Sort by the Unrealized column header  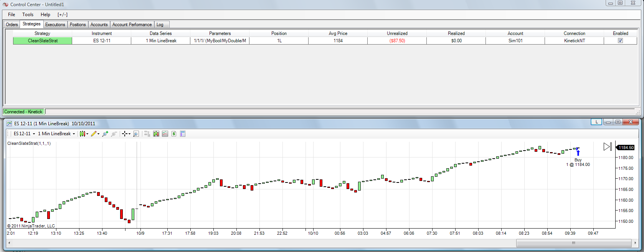tap(397, 33)
